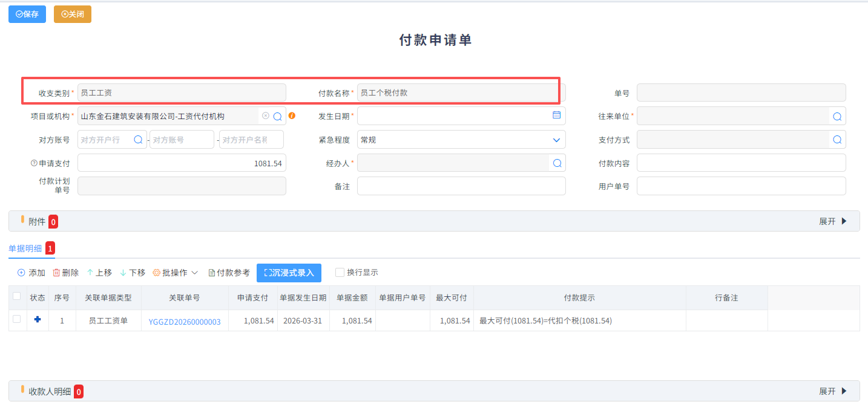Click the 删除 trash toolbar item
Screen dimensions: 868x419
[65, 273]
